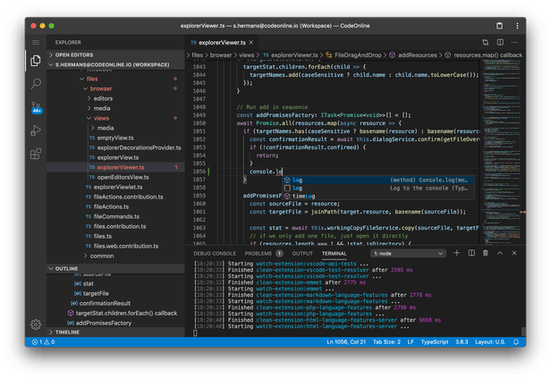Viewport: 551px width, 380px height.
Task: Expand the Open Editors section
Action: point(116,55)
